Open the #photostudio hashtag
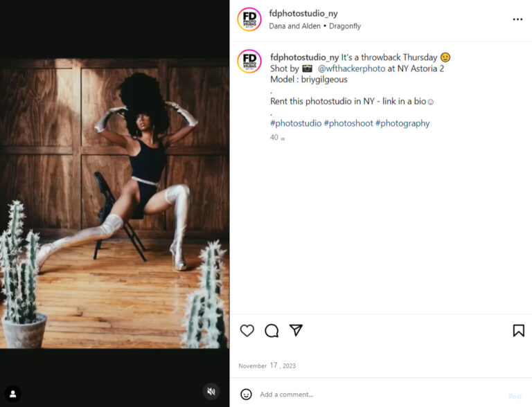532x407 pixels. pyautogui.click(x=296, y=123)
